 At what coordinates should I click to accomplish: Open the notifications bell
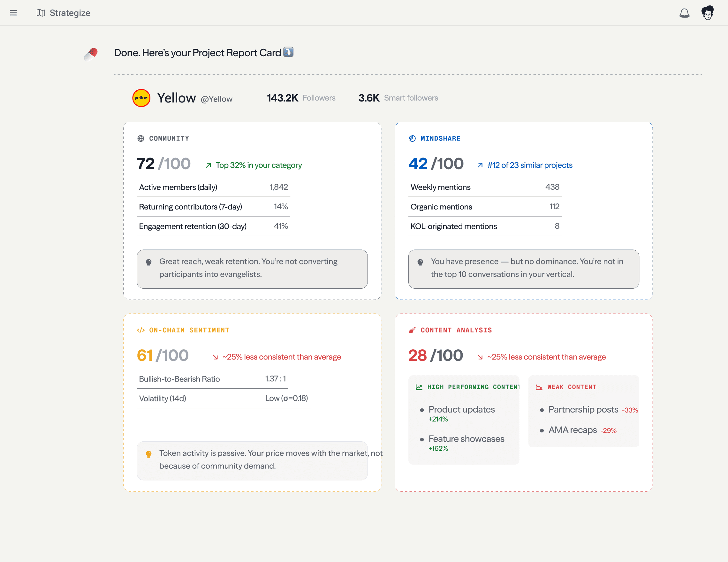pyautogui.click(x=684, y=13)
